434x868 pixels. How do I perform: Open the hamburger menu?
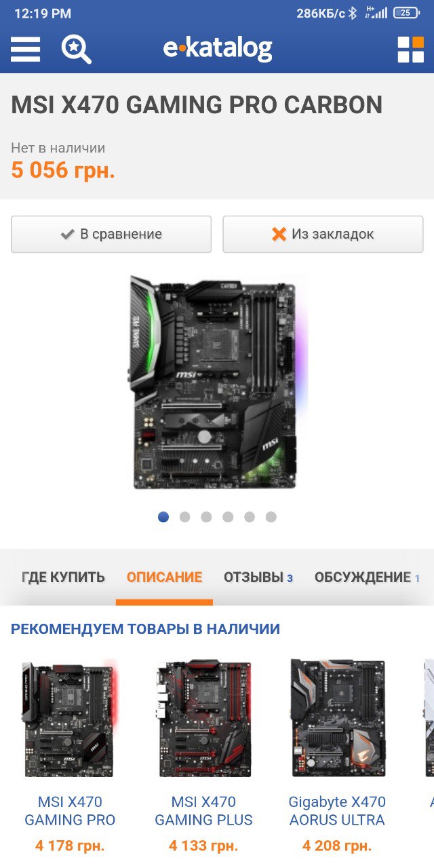pos(26,49)
